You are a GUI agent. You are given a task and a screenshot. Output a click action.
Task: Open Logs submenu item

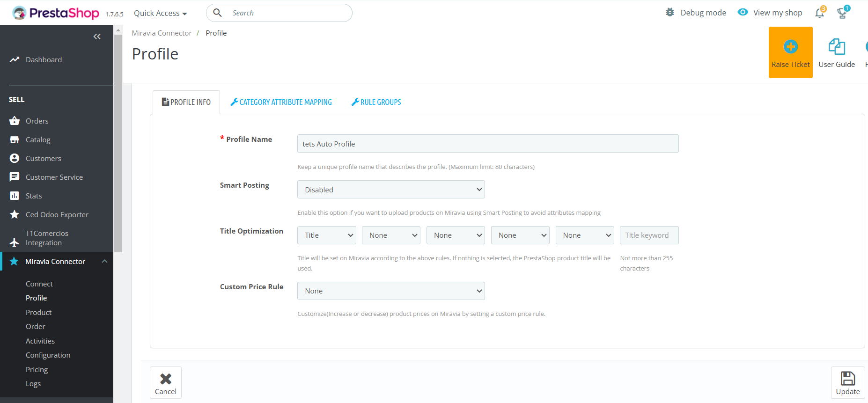click(x=33, y=383)
